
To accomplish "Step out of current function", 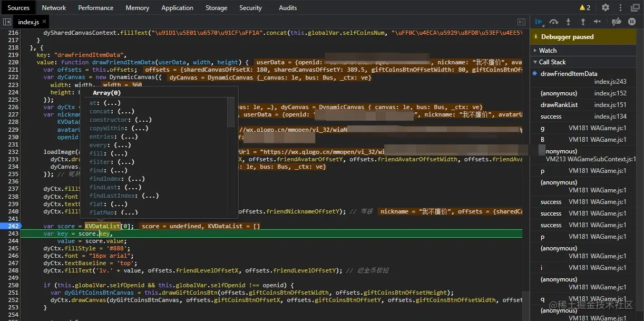I will point(583,22).
